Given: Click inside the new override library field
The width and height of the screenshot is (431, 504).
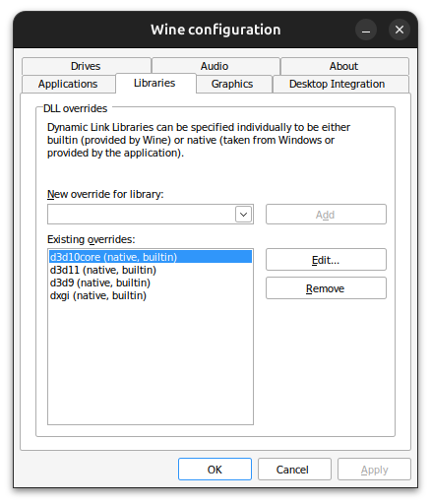Looking at the screenshot, I should (142, 215).
